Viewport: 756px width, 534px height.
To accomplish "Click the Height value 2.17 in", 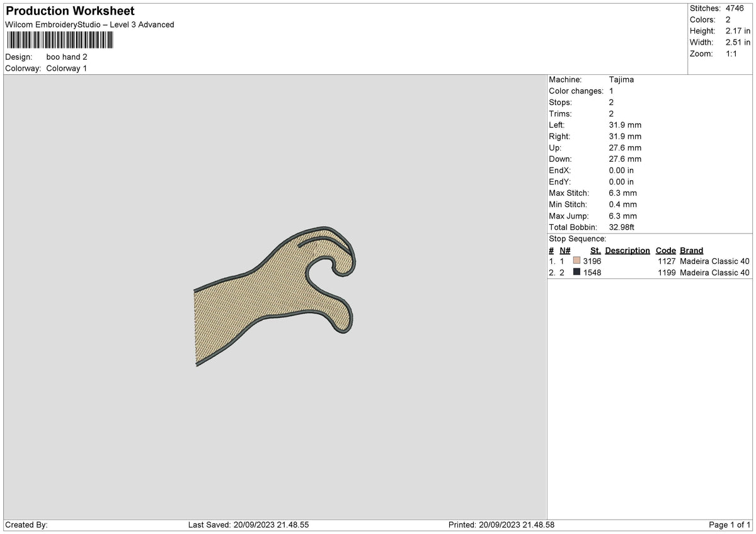I will pyautogui.click(x=738, y=31).
